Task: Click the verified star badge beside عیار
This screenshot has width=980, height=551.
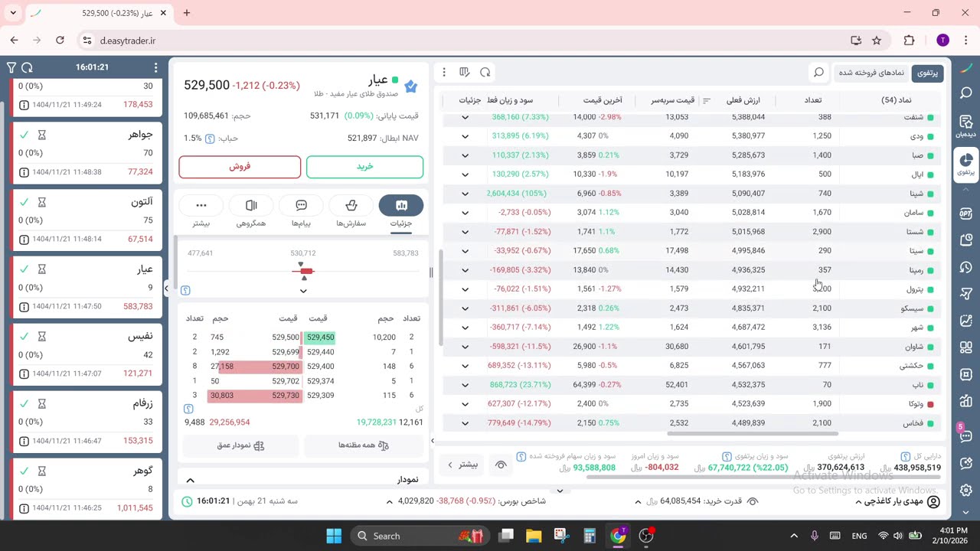Action: (x=411, y=86)
